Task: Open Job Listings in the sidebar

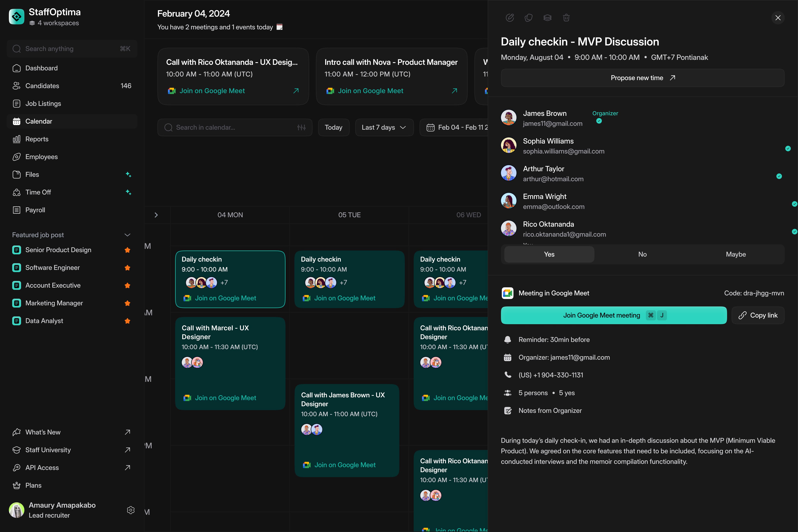Action: point(72,103)
